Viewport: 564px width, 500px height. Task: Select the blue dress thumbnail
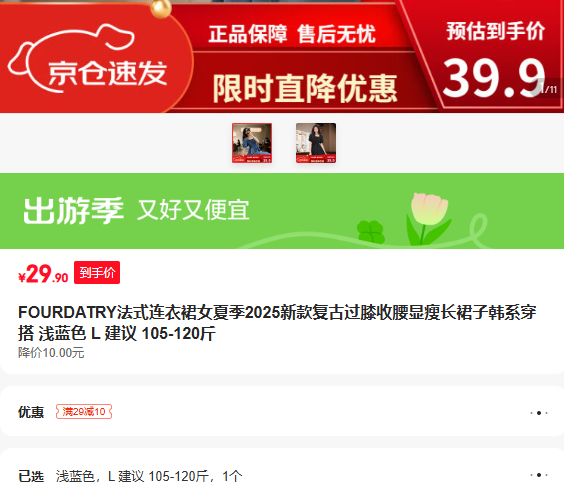coord(252,143)
